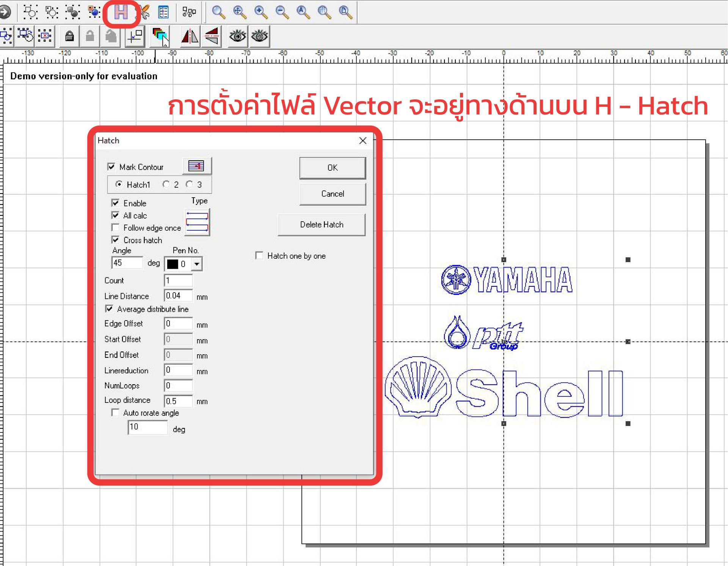This screenshot has height=566, width=728.
Task: Open the blue checklist properties icon
Action: 163,13
